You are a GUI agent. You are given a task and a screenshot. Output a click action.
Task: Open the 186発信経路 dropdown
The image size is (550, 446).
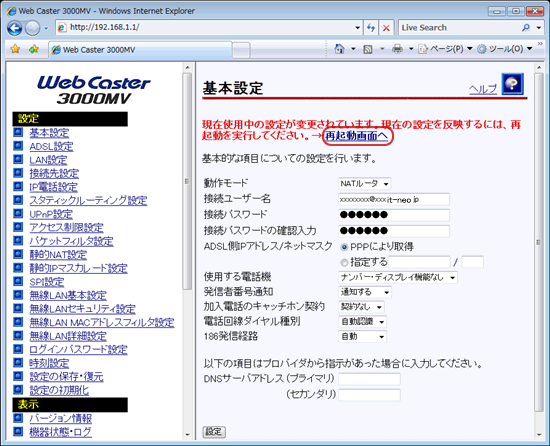point(362,337)
